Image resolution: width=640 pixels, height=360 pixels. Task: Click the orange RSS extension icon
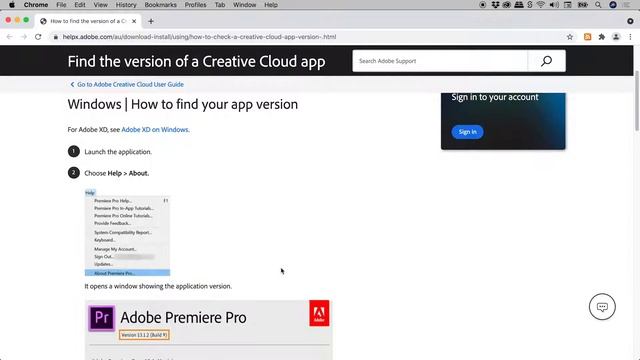(x=587, y=37)
